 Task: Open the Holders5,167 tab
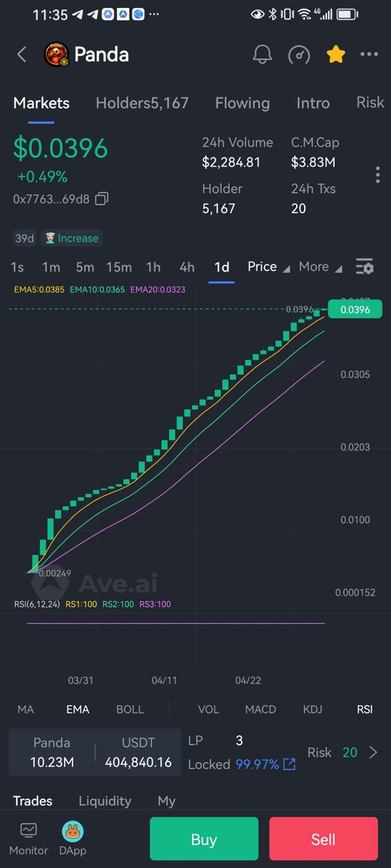[142, 103]
